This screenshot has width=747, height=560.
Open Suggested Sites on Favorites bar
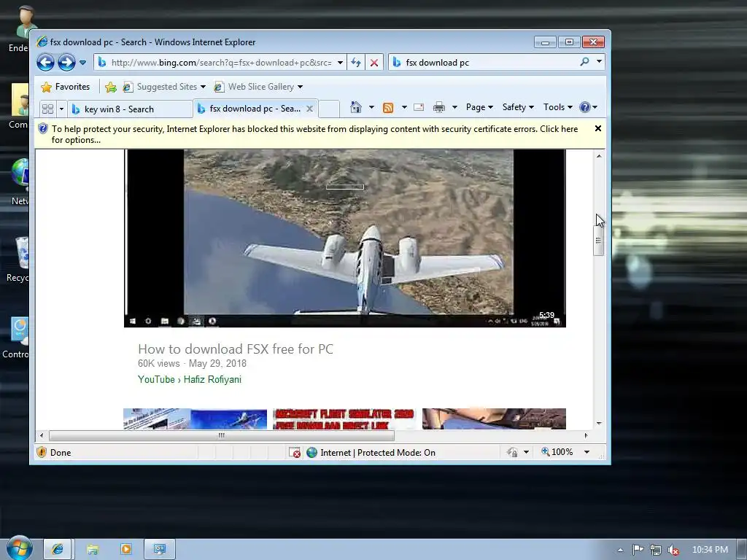tap(164, 87)
